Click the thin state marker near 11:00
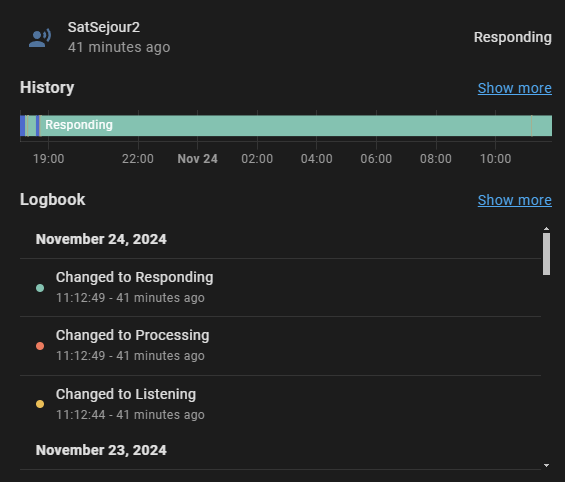565x482 pixels. tap(531, 126)
